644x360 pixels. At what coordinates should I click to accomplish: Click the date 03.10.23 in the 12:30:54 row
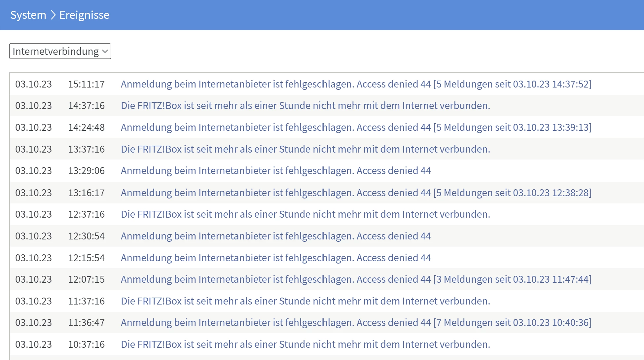coord(33,236)
